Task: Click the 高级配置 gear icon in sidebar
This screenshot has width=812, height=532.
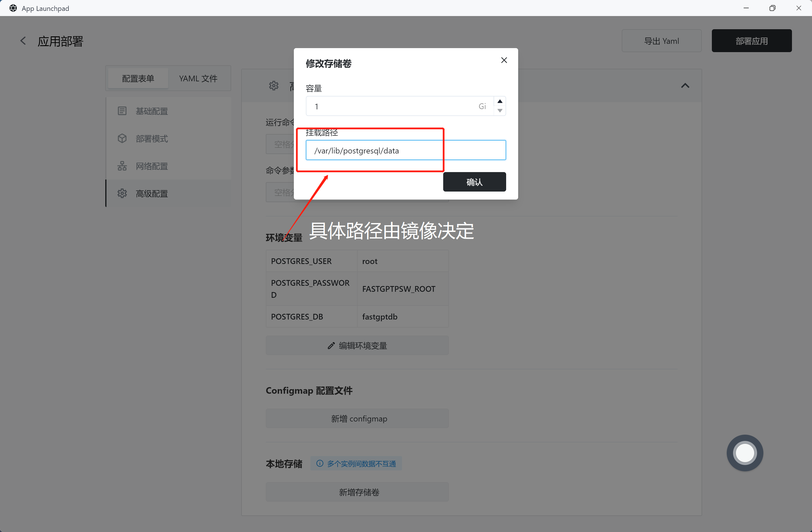Action: pos(122,194)
